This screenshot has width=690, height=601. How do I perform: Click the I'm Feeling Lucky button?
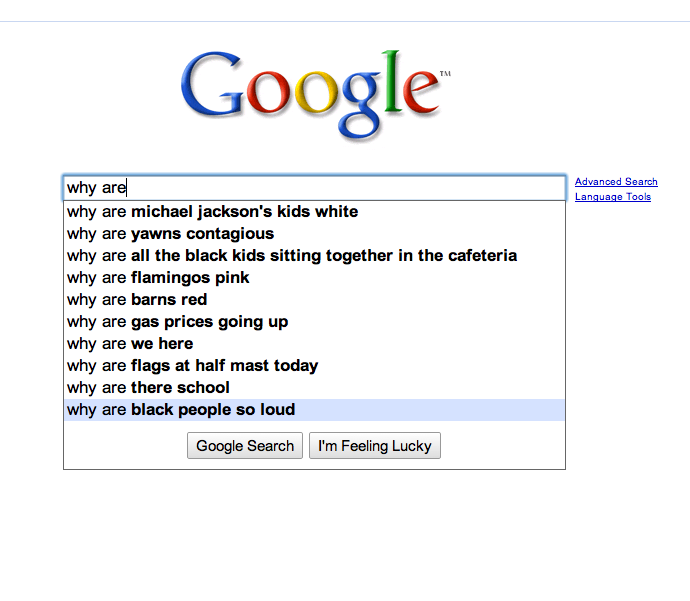point(375,446)
